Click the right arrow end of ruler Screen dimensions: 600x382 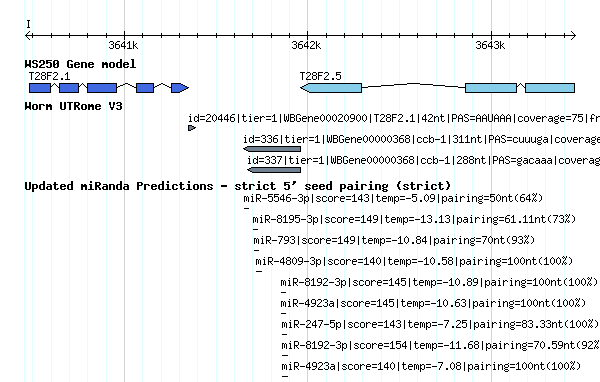[x=572, y=36]
